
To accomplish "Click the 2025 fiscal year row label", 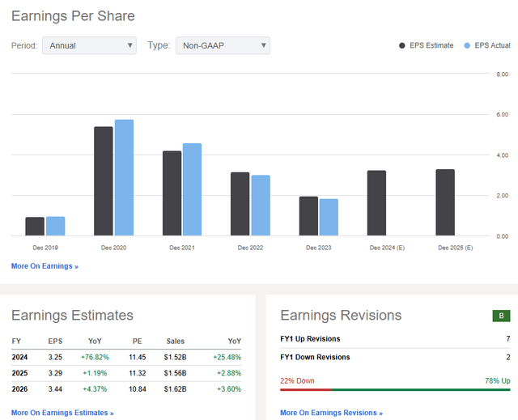I will [19, 373].
